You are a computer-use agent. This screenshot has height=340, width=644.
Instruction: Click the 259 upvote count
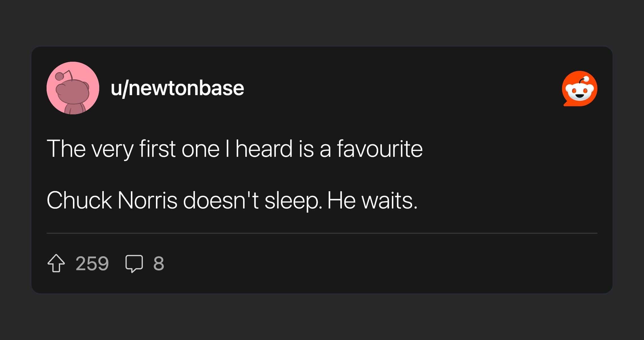(92, 263)
